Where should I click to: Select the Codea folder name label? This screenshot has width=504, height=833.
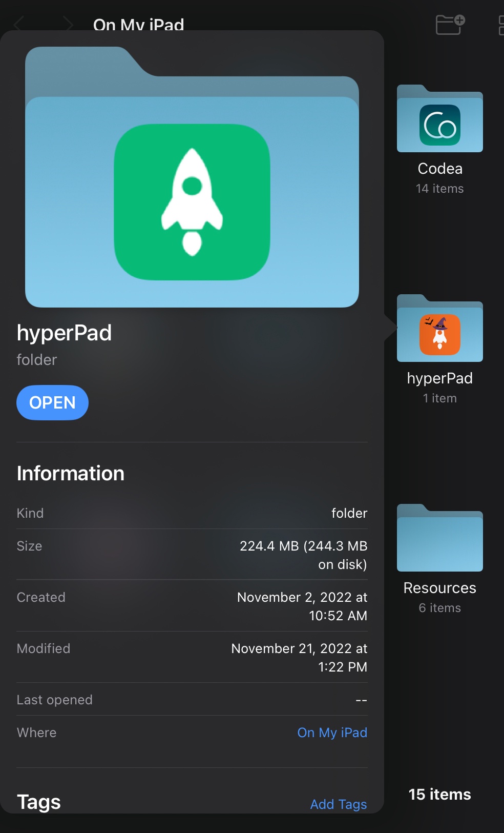(440, 169)
